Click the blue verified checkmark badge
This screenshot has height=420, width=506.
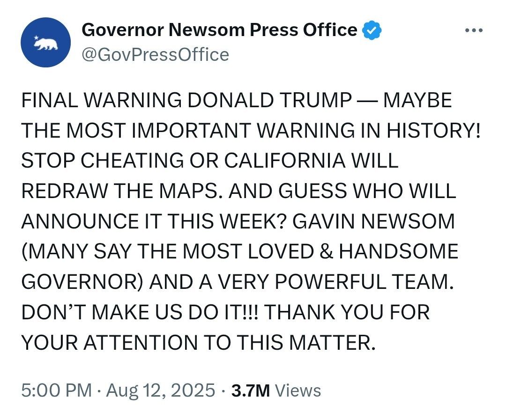372,30
